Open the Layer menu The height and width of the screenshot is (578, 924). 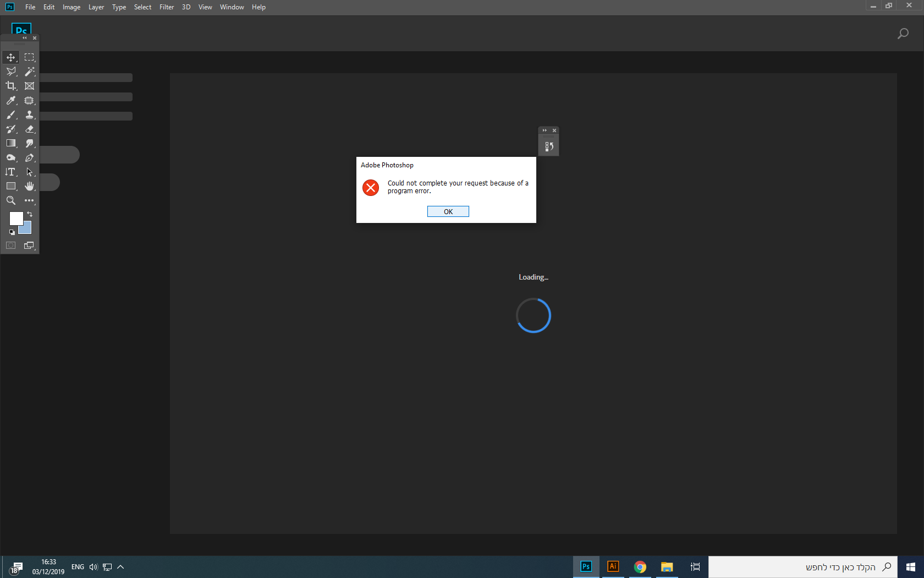tap(96, 7)
